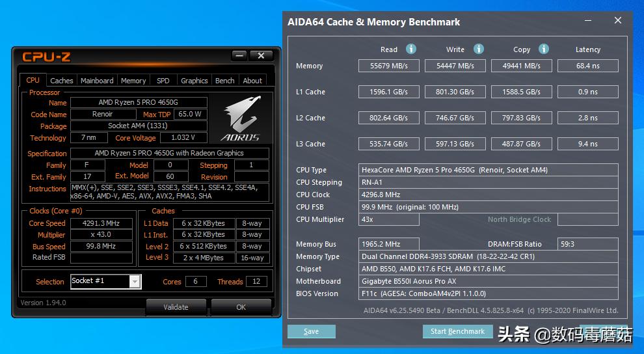
Task: Click Memory Bus value 1965.2 MHz
Action: click(389, 244)
